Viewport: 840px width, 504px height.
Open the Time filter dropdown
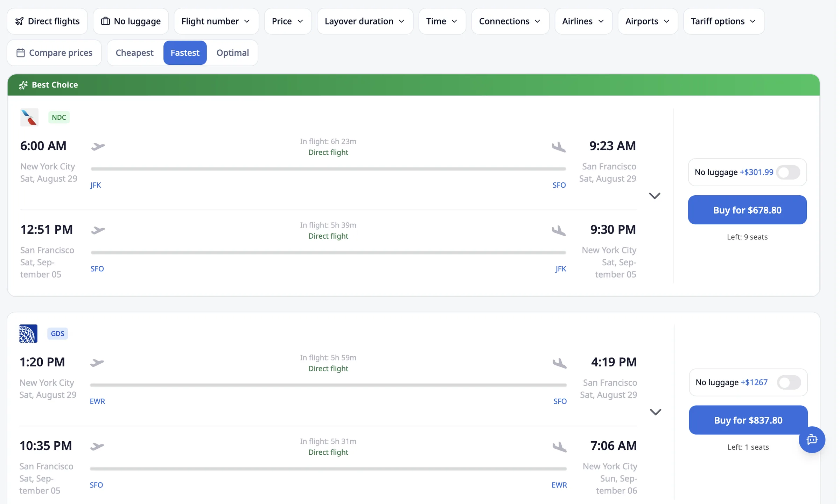442,21
